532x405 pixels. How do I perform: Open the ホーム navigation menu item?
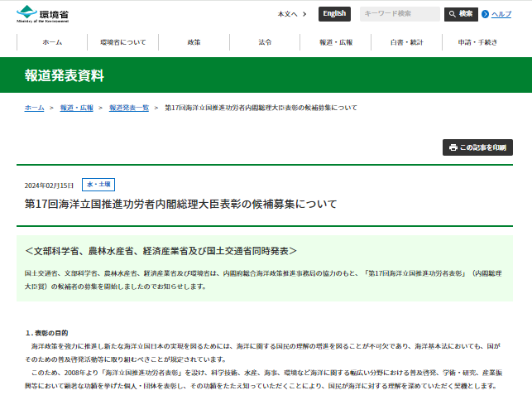pyautogui.click(x=52, y=42)
